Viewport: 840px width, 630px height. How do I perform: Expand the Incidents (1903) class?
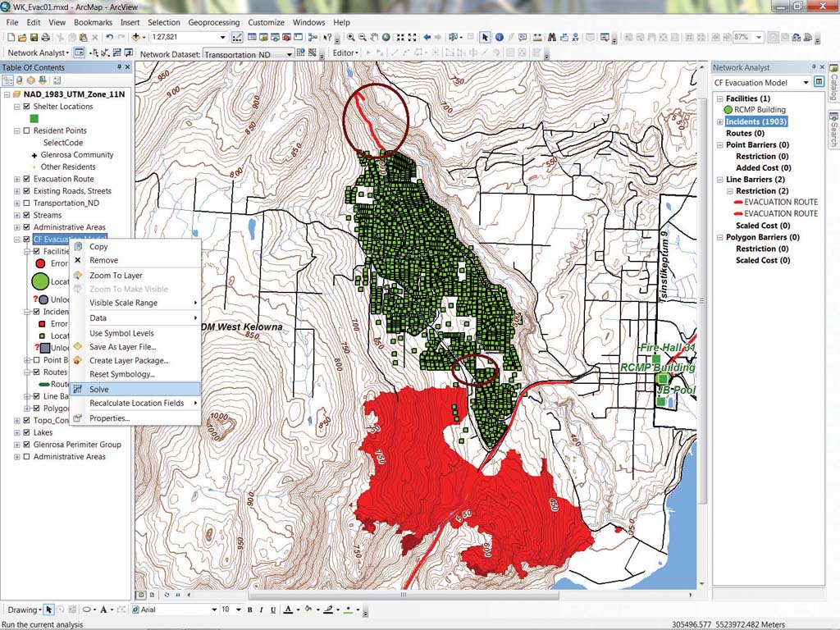[720, 121]
